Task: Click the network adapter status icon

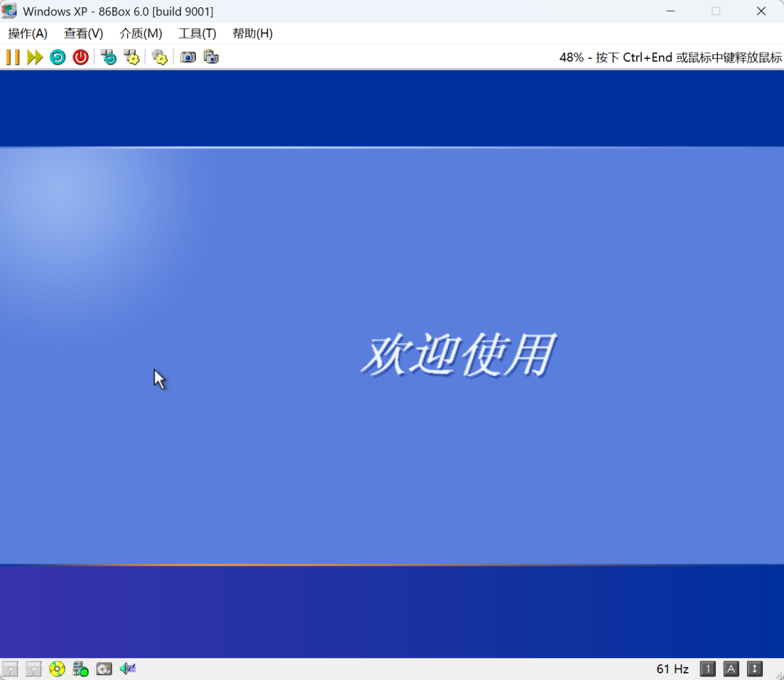Action: pyautogui.click(x=81, y=669)
